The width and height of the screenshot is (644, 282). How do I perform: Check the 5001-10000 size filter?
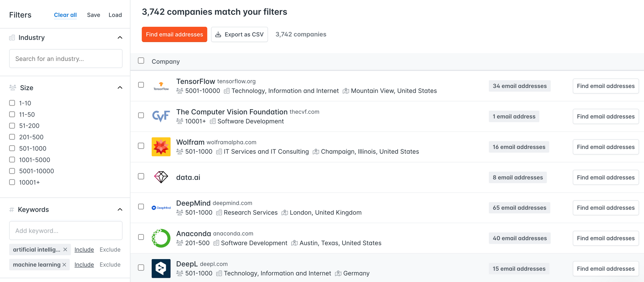(x=12, y=171)
